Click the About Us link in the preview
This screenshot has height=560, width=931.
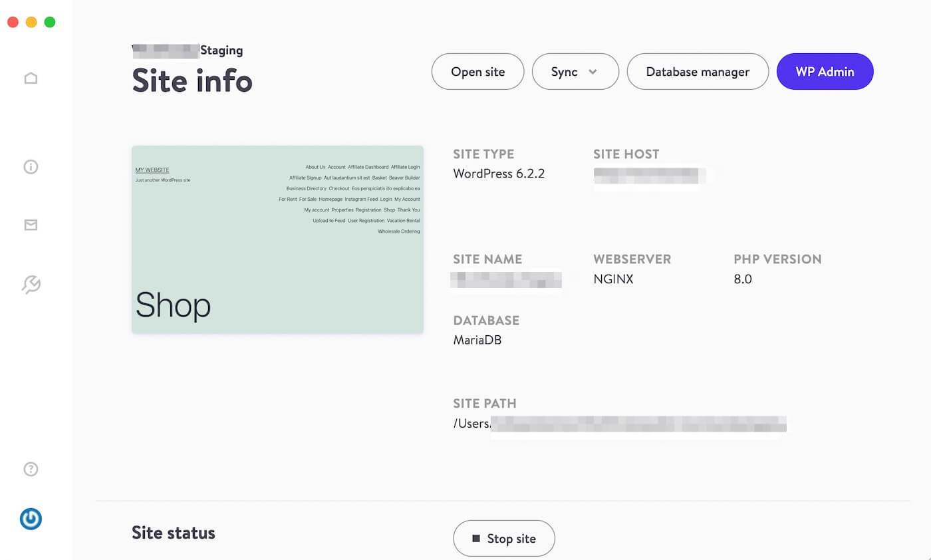(x=315, y=167)
